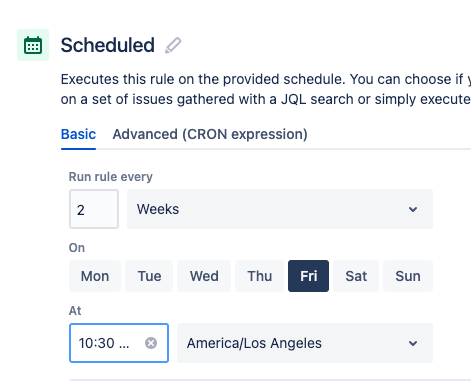Open the America/Los Angeles timezone dropdown
The height and width of the screenshot is (381, 471).
coord(305,343)
